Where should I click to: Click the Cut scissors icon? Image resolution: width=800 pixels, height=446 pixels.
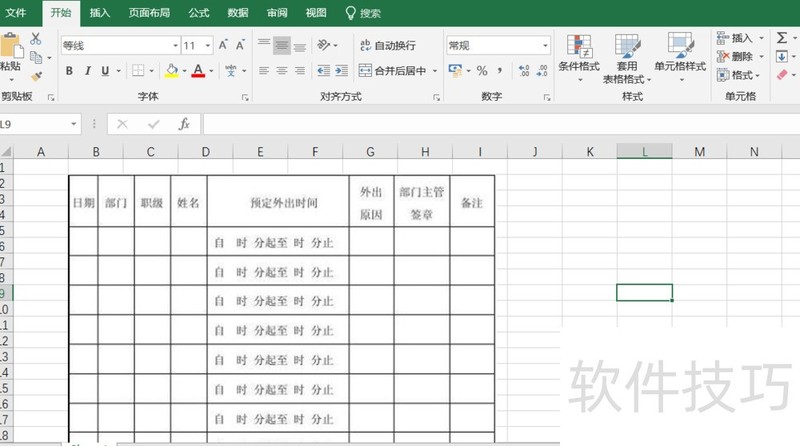click(36, 39)
